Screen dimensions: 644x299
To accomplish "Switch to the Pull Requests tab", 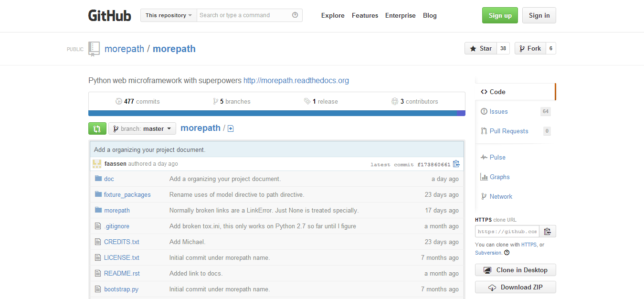I will click(x=516, y=131).
